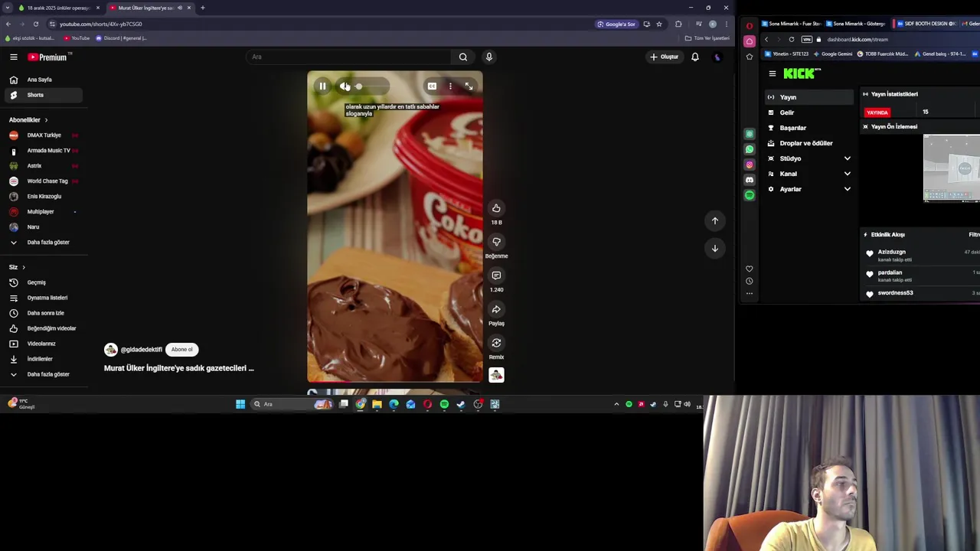Open Daha sonra izle list

click(42, 313)
